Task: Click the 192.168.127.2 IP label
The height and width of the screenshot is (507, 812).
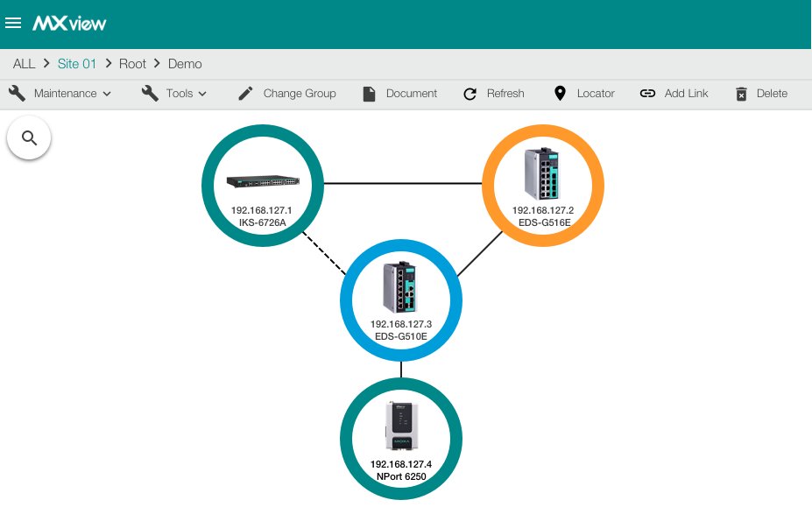Action: (543, 210)
